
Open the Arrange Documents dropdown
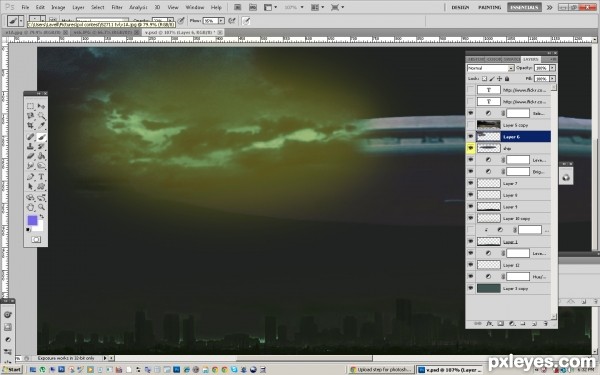pyautogui.click(x=317, y=7)
